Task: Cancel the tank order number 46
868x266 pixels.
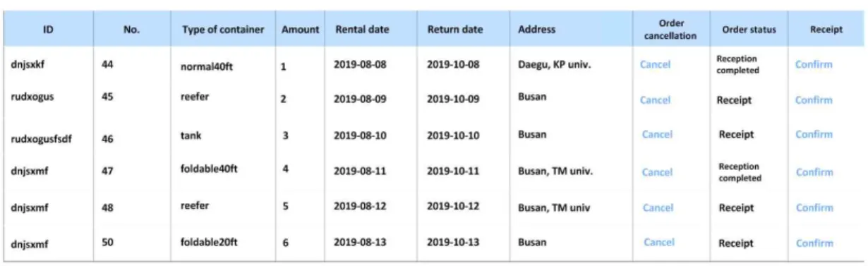Action: pyautogui.click(x=657, y=134)
